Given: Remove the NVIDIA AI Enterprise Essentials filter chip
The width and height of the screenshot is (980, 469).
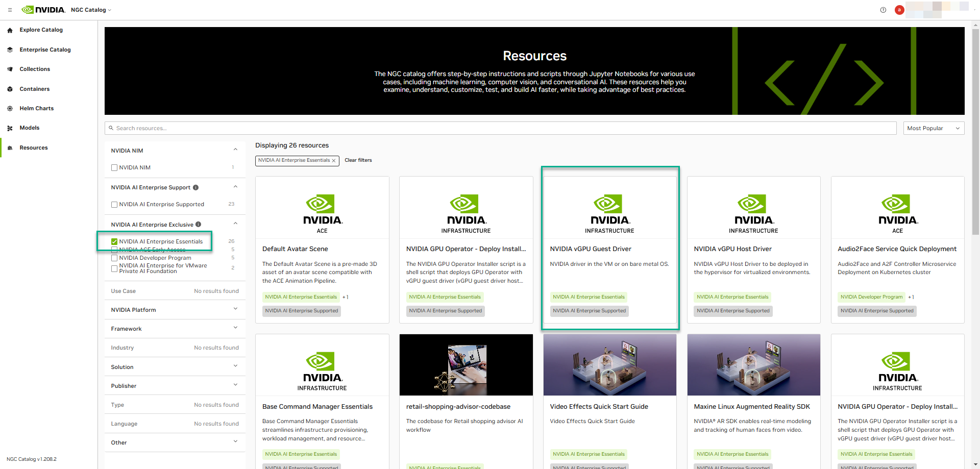Looking at the screenshot, I should (x=334, y=161).
